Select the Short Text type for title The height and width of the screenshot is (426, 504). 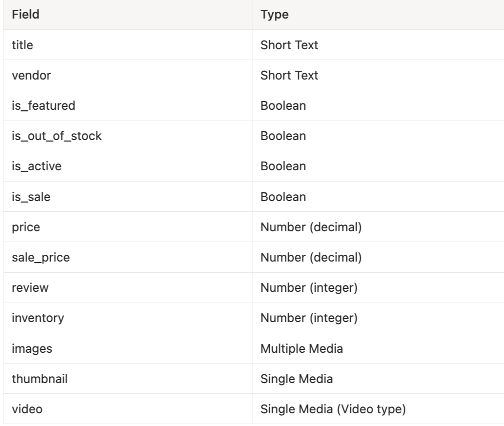pyautogui.click(x=289, y=45)
